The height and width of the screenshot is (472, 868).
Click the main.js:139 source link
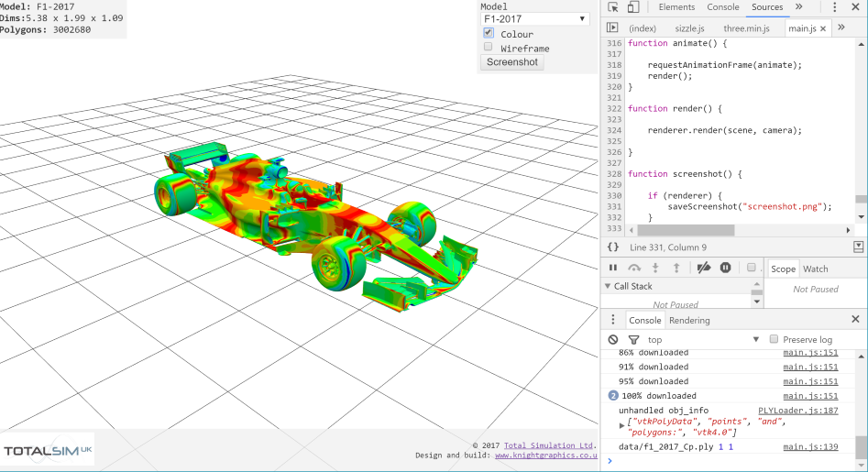coord(810,446)
